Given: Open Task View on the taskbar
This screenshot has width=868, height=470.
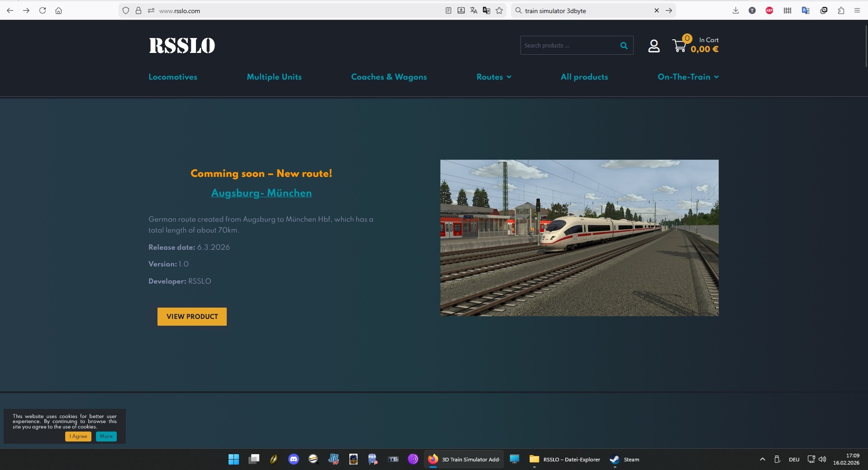Looking at the screenshot, I should 254,459.
